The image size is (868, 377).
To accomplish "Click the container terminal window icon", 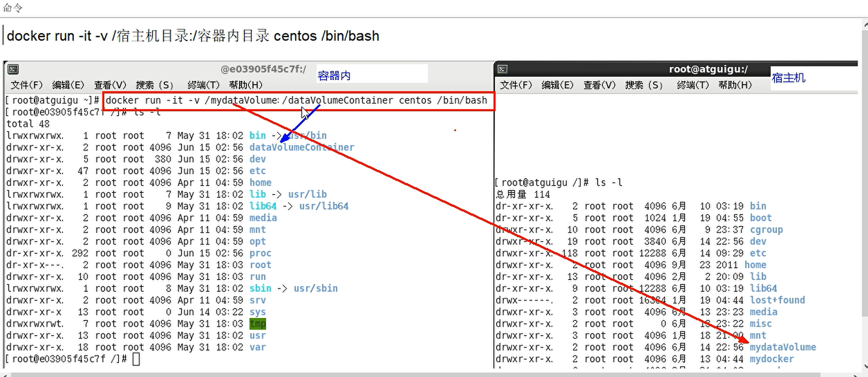I will click(13, 69).
